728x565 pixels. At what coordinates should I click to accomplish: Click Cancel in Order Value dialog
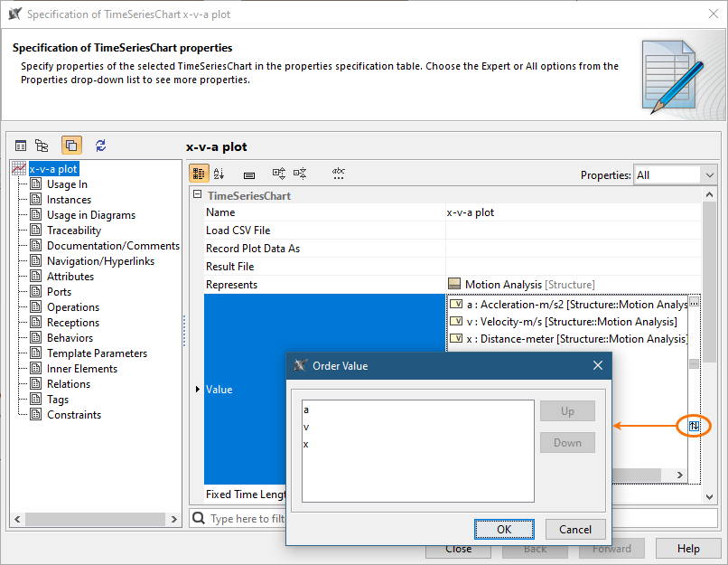pos(574,530)
